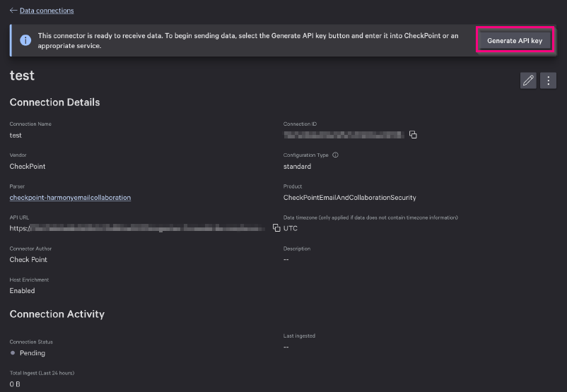The width and height of the screenshot is (567, 392).
Task: Click the back arrow beside Data connections
Action: coord(13,11)
